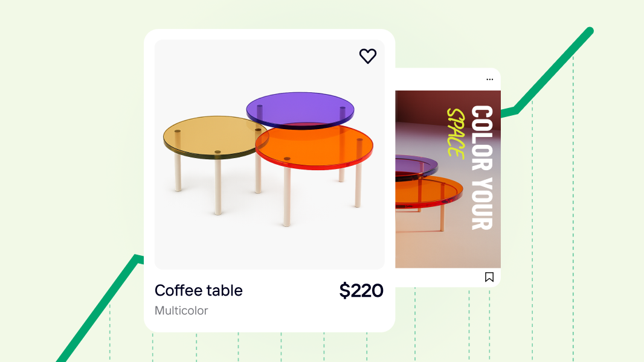Click the dashed line below the chart peak

[573, 205]
